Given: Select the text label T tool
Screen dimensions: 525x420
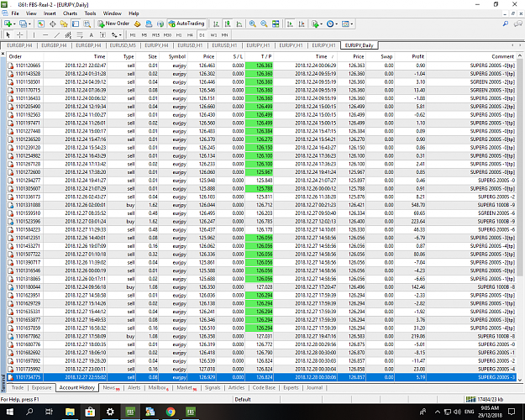Looking at the screenshot, I should pyautogui.click(x=102, y=34).
